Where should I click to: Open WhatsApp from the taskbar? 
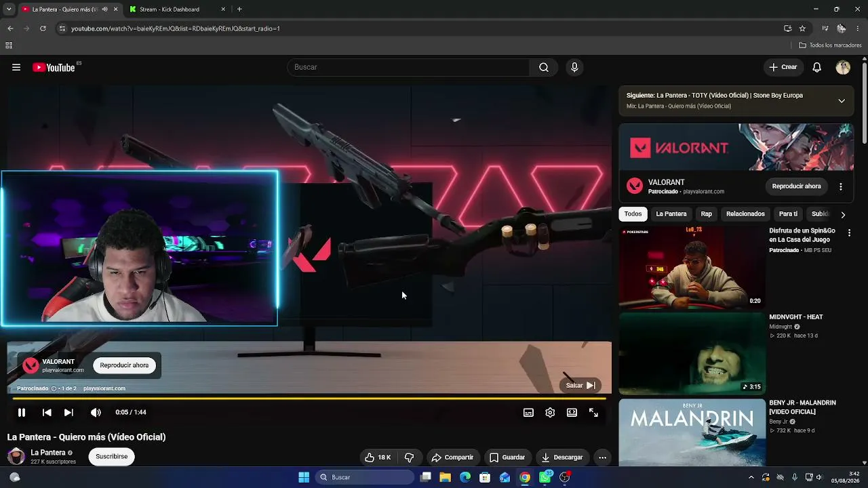coord(545,477)
